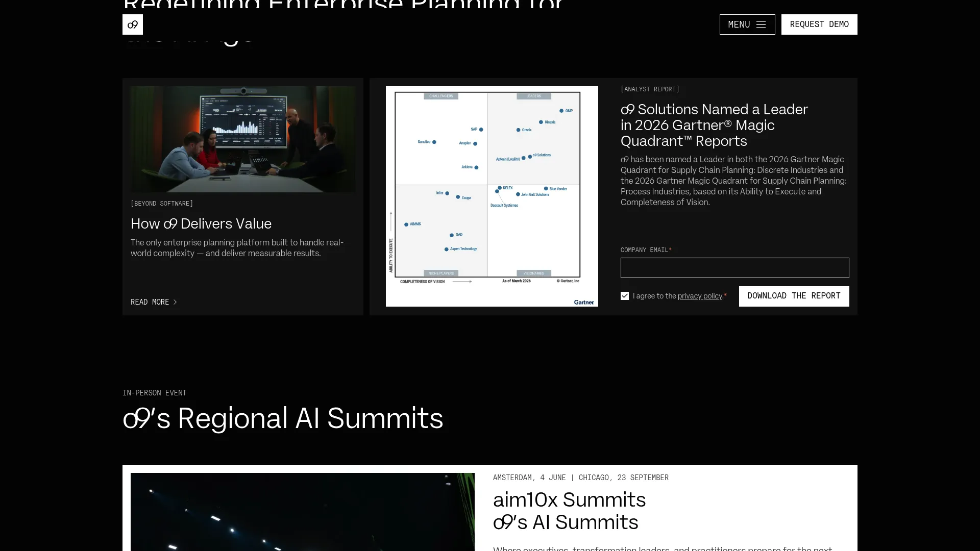Click the o9 logo home icon

[x=133, y=24]
